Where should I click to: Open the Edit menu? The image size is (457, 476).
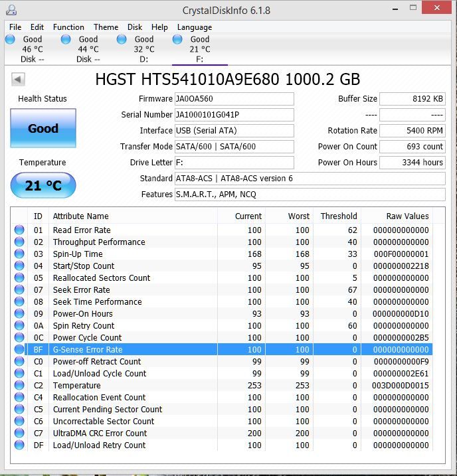click(x=37, y=27)
